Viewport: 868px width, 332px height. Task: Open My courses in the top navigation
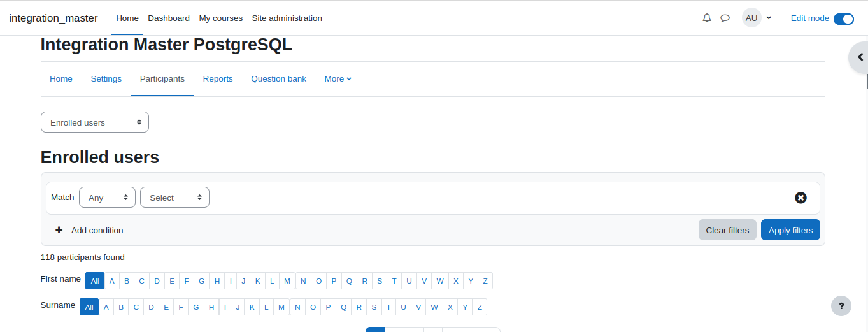point(221,18)
